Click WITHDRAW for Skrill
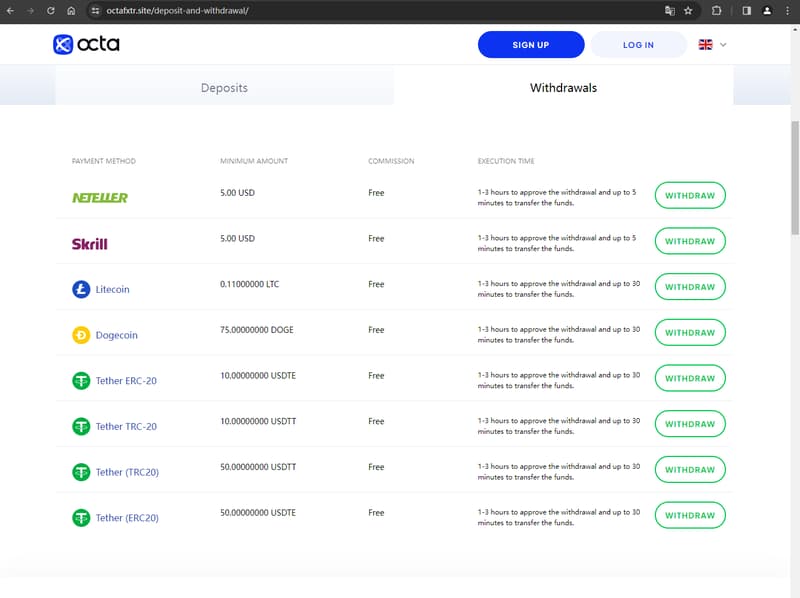This screenshot has height=598, width=800. point(690,241)
